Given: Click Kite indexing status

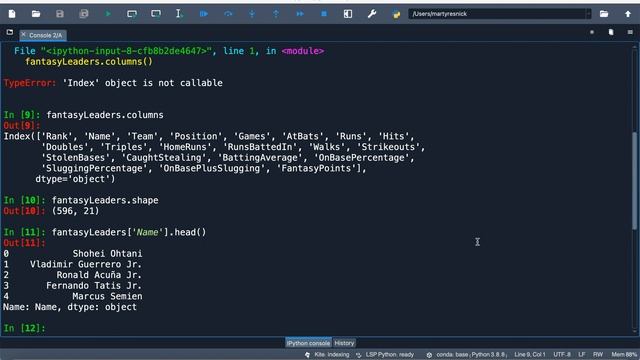Looking at the screenshot, I should point(327,355).
